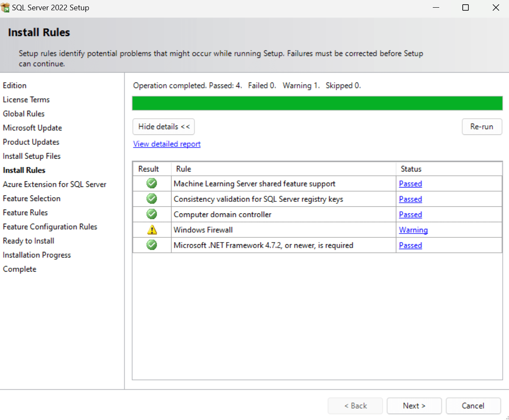Viewport: 509px width, 420px height.
Task: Click the SQL Server Setup title bar icon
Action: [5, 7]
